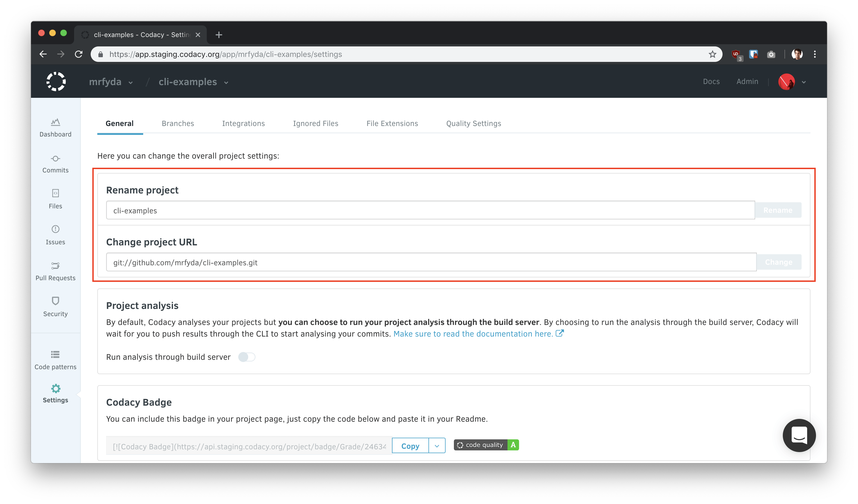Click the browser forward arrow
This screenshot has height=504, width=858.
pos(61,54)
